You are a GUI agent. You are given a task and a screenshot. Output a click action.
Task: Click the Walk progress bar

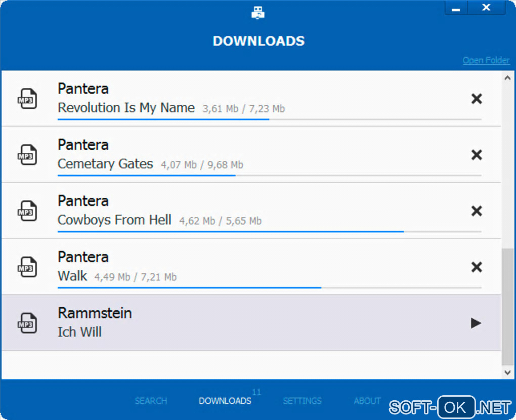(270, 288)
